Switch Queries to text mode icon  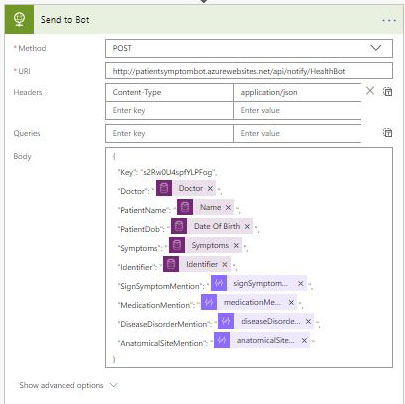pos(387,132)
